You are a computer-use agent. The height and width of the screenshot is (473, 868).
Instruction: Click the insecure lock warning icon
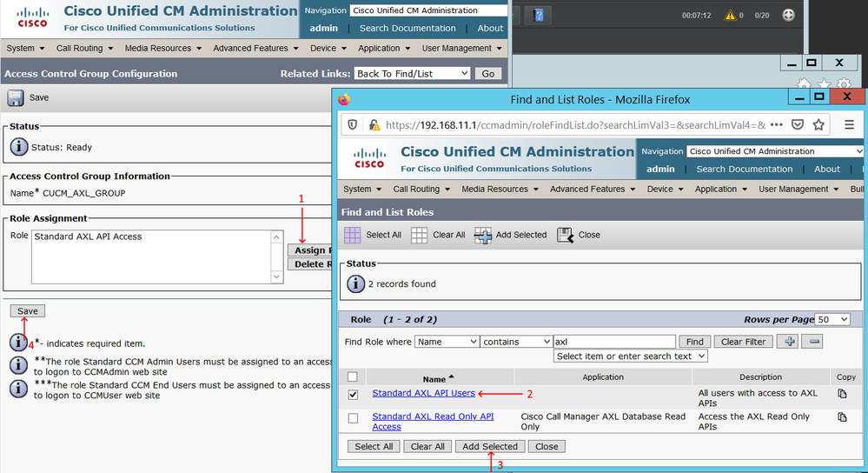[374, 125]
